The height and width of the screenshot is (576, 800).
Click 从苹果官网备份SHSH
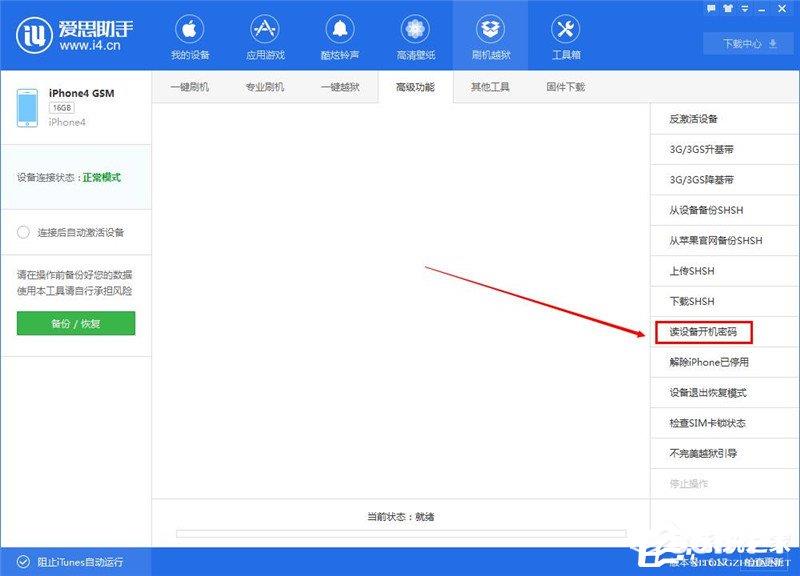click(724, 240)
